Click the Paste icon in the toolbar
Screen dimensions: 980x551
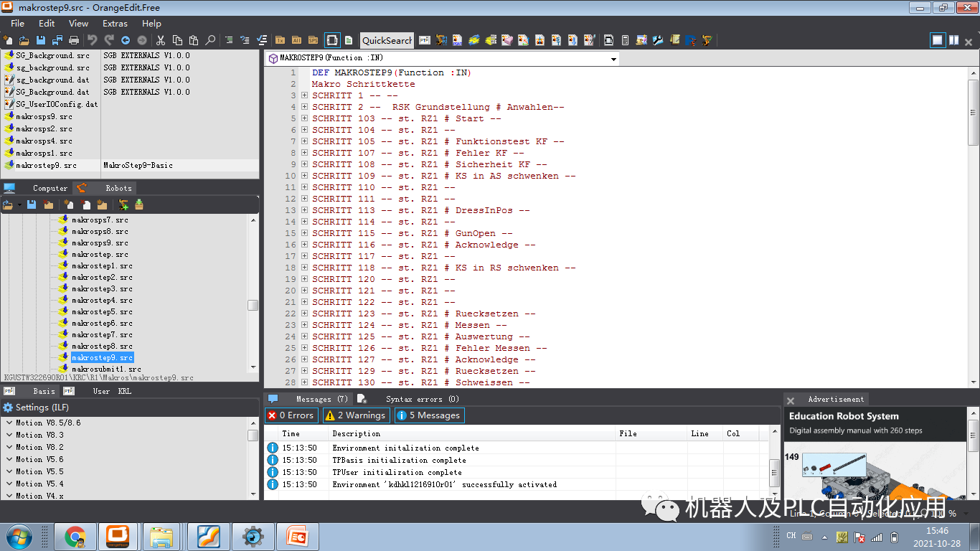coord(194,40)
